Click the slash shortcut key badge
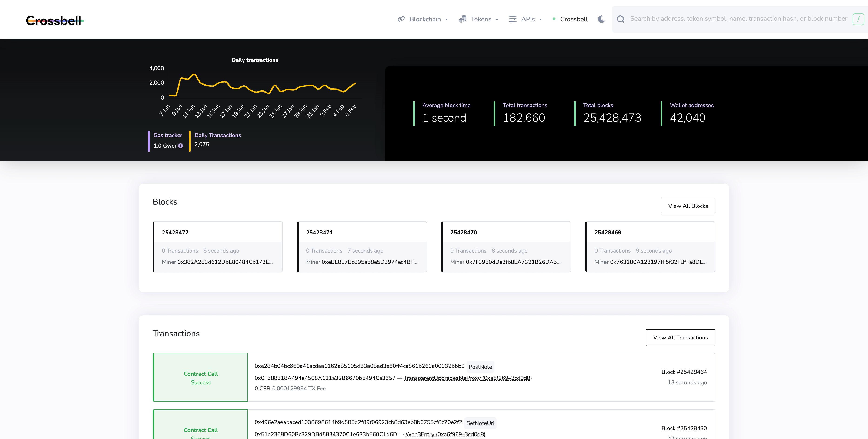Image resolution: width=868 pixels, height=439 pixels. point(858,19)
